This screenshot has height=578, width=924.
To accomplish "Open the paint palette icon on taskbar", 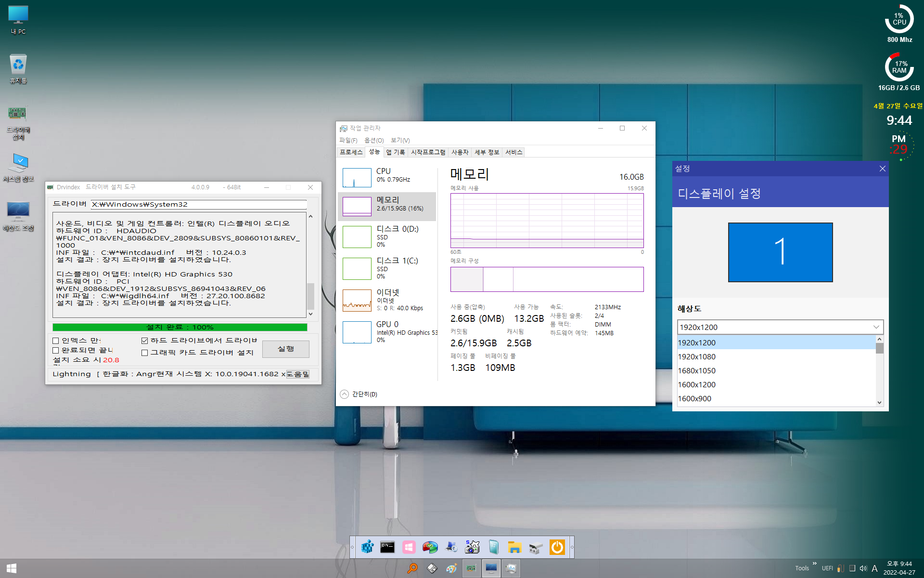I will point(451,568).
